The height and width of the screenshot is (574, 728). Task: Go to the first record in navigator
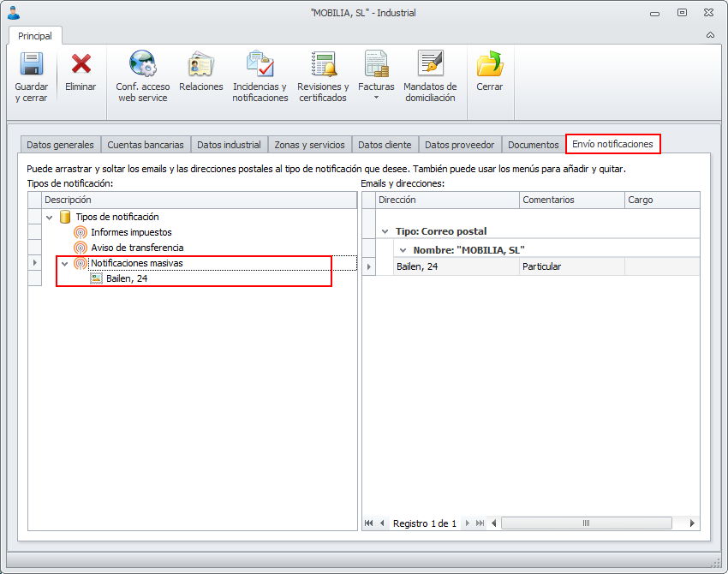368,523
